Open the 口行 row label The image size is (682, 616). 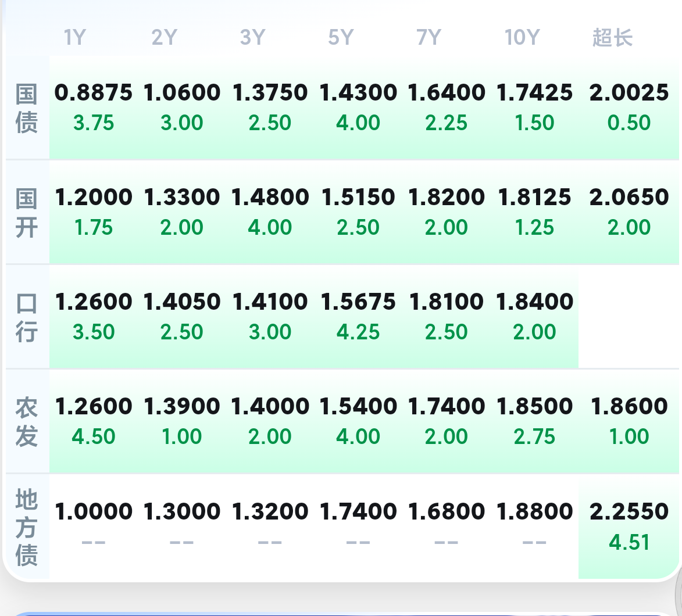pos(27,317)
